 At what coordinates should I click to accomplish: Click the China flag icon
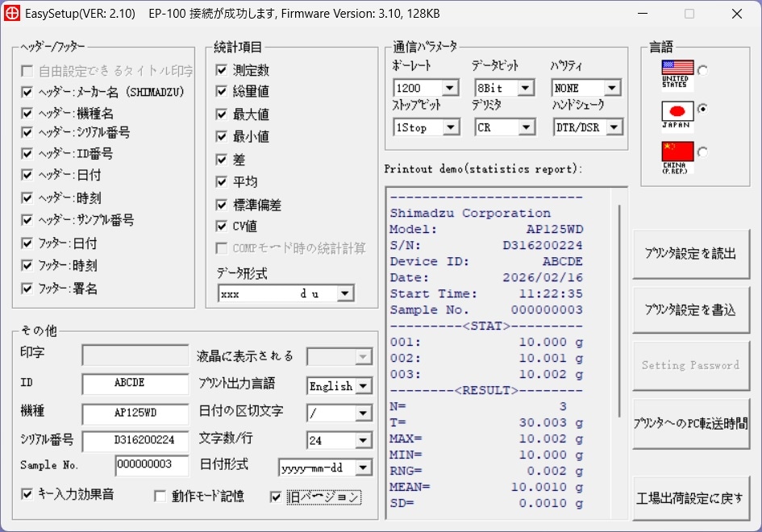click(x=678, y=152)
